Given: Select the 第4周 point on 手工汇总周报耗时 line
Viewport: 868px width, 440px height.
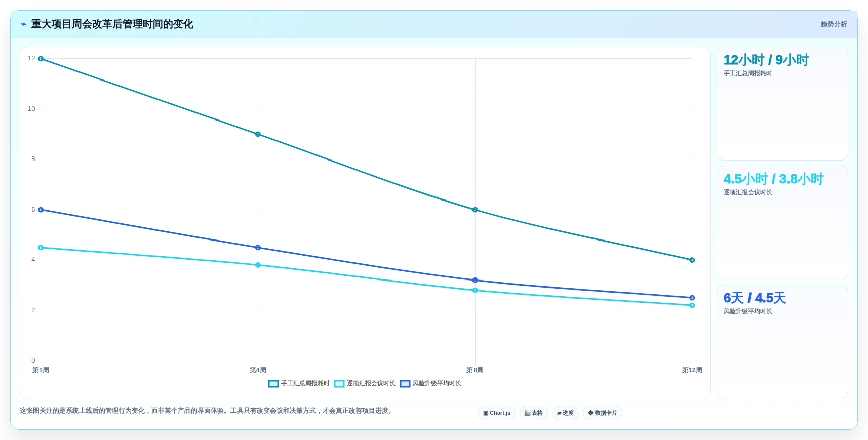Looking at the screenshot, I should click(x=258, y=134).
